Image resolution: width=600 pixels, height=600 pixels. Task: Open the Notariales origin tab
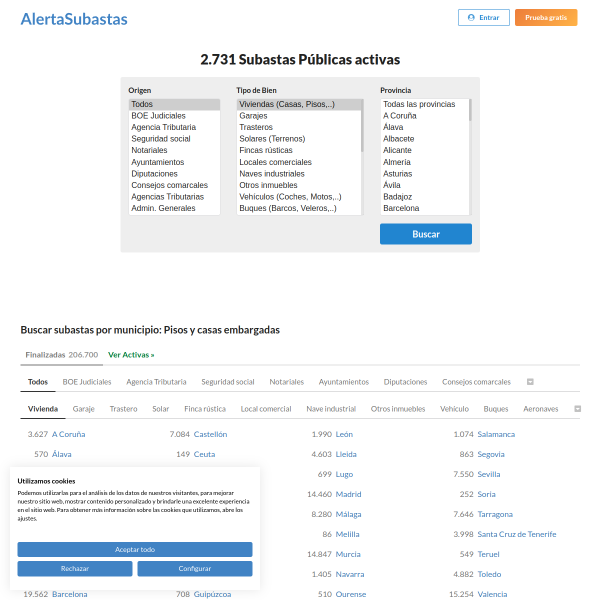point(287,382)
